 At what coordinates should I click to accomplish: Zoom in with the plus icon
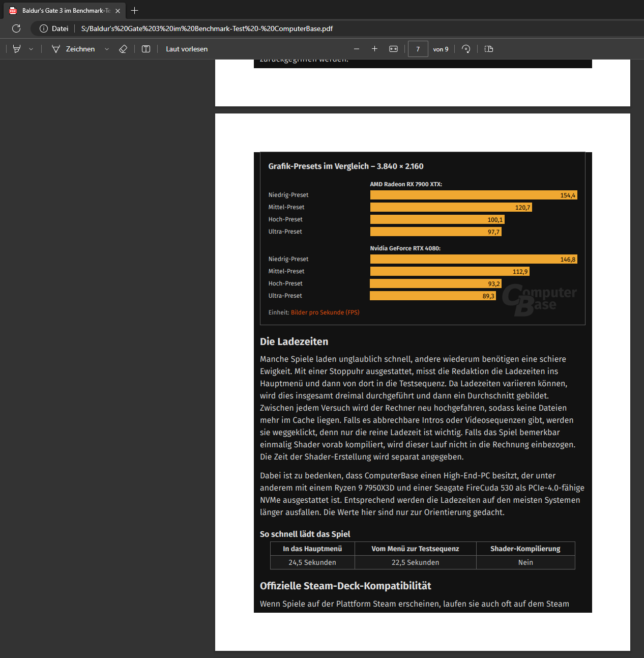pos(374,49)
